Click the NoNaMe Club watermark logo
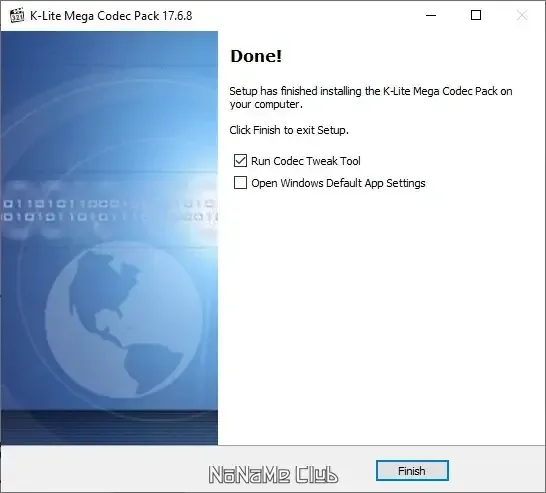 273,475
